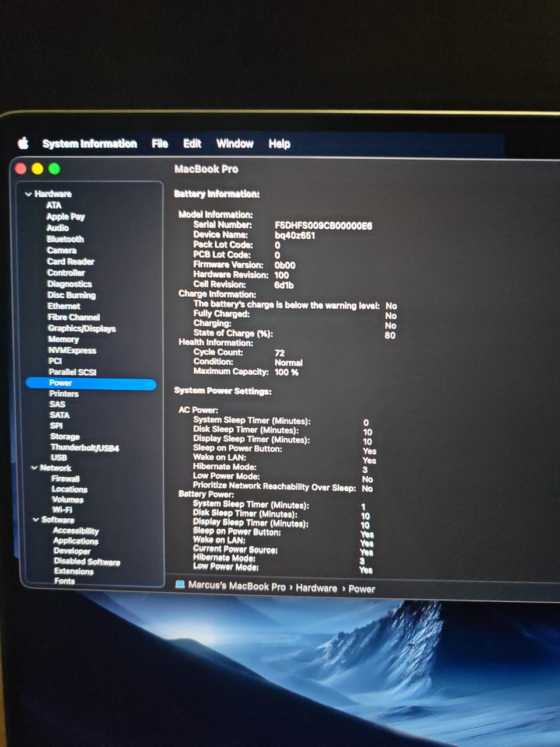The height and width of the screenshot is (747, 560).
Task: Click the Maximum Capacity value 100 %
Action: click(x=286, y=372)
